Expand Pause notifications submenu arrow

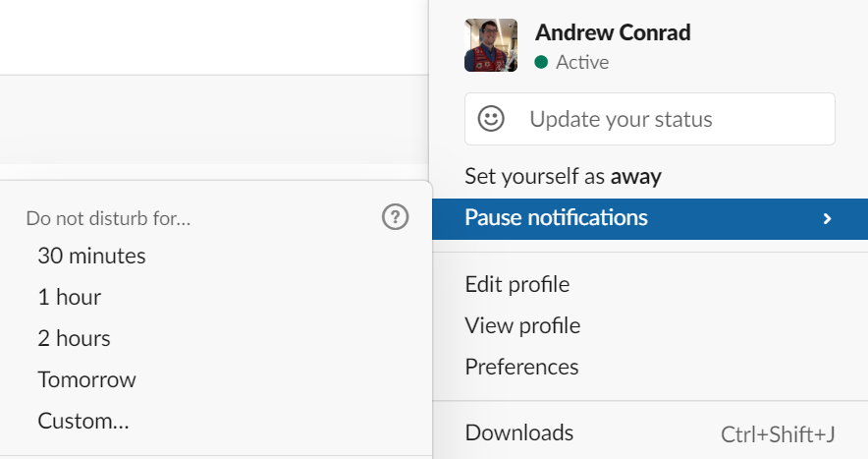click(827, 218)
